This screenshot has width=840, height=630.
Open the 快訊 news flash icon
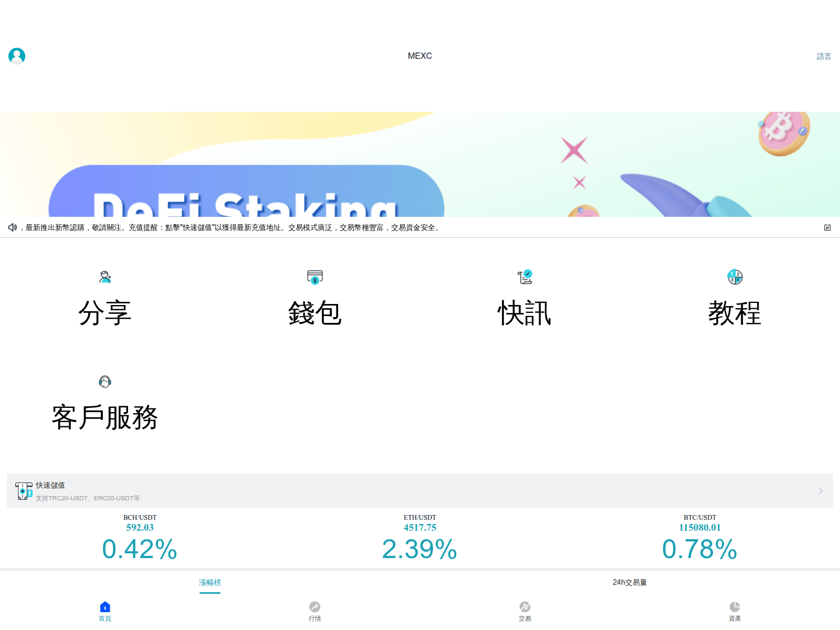524,277
